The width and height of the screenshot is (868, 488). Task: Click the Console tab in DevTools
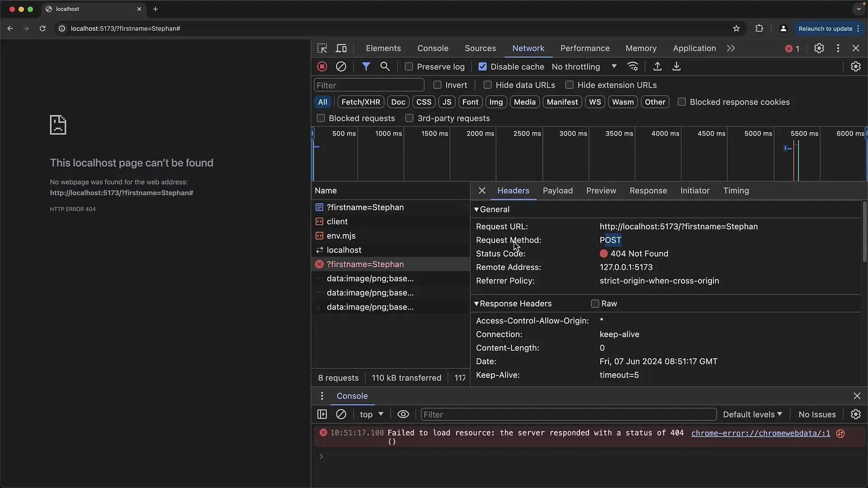pos(433,47)
